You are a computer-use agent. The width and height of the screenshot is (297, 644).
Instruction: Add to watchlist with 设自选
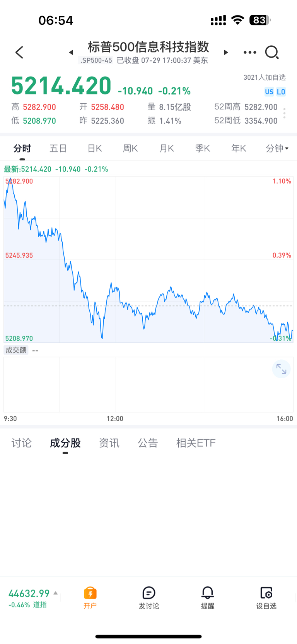click(x=266, y=598)
